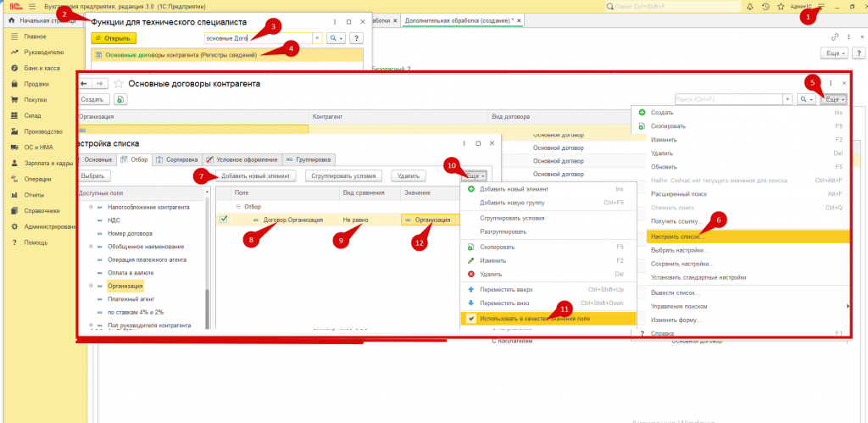Expand Обобщенное наименование field
This screenshot has height=423, width=868.
[91, 247]
